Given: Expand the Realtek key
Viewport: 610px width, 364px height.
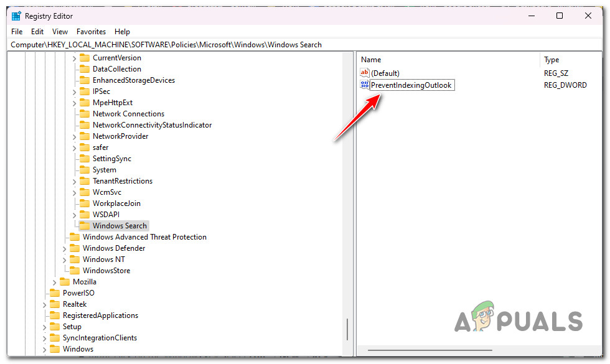Looking at the screenshot, I should coord(44,305).
